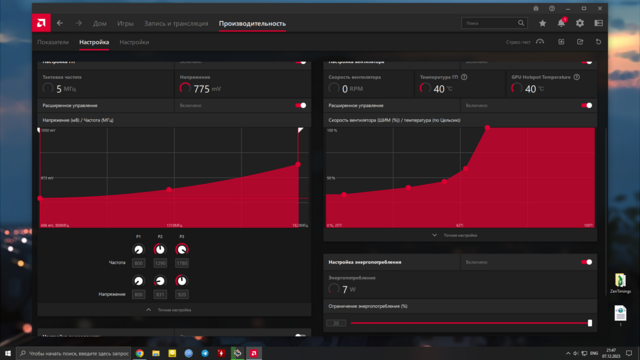Click the P3 voltage field 920
640x360 pixels.
coord(182,294)
